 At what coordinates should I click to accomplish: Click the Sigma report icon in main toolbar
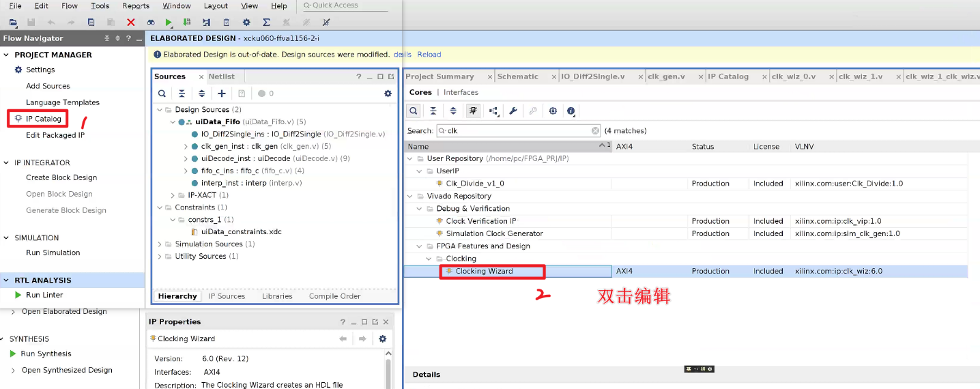click(266, 23)
